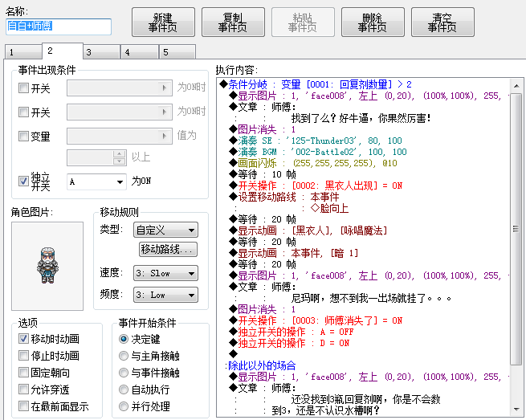Click the 复制事件页 button

[x=233, y=22]
